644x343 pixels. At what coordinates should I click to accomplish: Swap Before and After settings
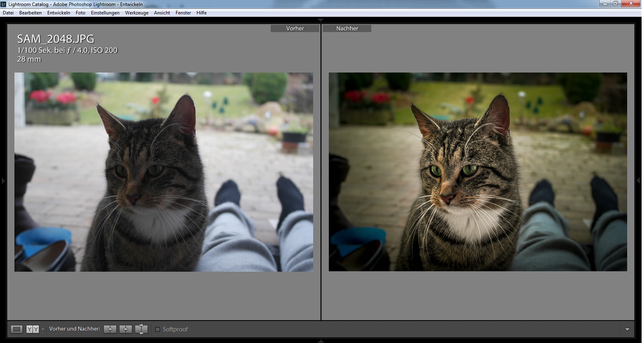tap(141, 329)
